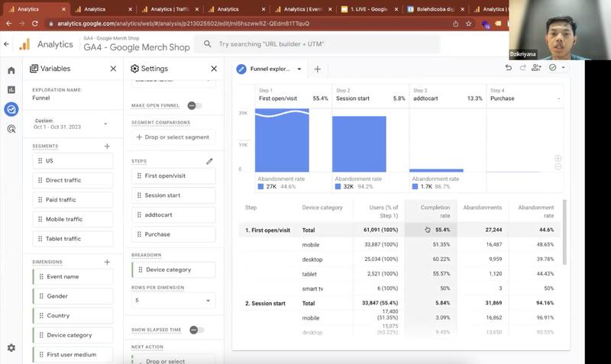The image size is (611, 364).
Task: Edit funnel steps with pencil icon
Action: pyautogui.click(x=209, y=162)
